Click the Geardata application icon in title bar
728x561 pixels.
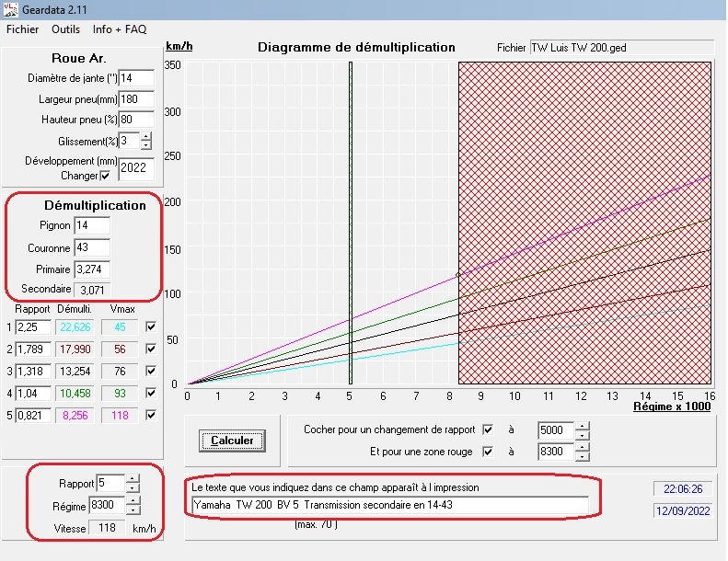(x=10, y=9)
